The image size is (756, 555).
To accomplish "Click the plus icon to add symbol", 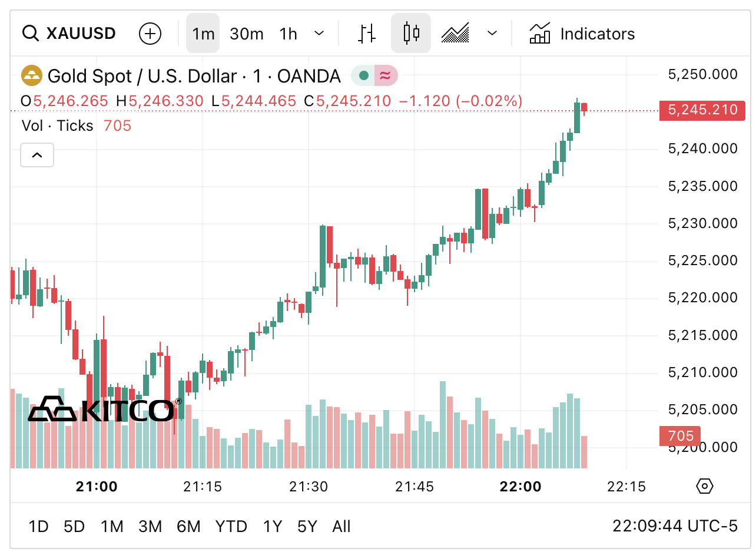I will coord(150,34).
